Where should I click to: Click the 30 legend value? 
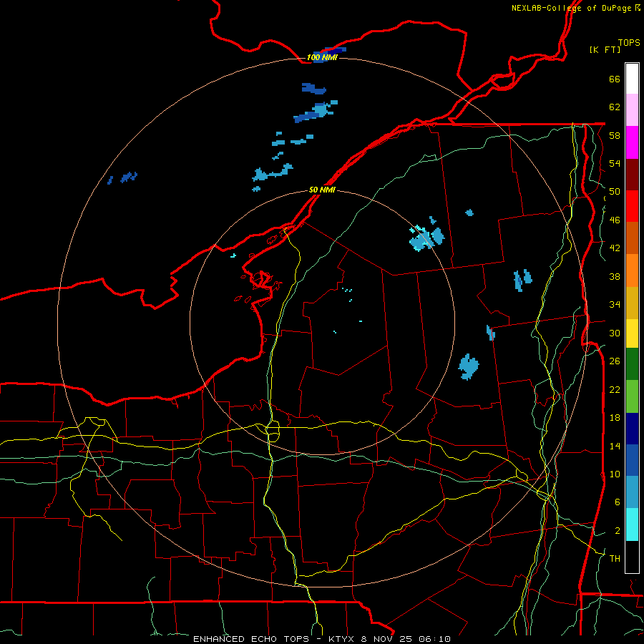tap(615, 333)
